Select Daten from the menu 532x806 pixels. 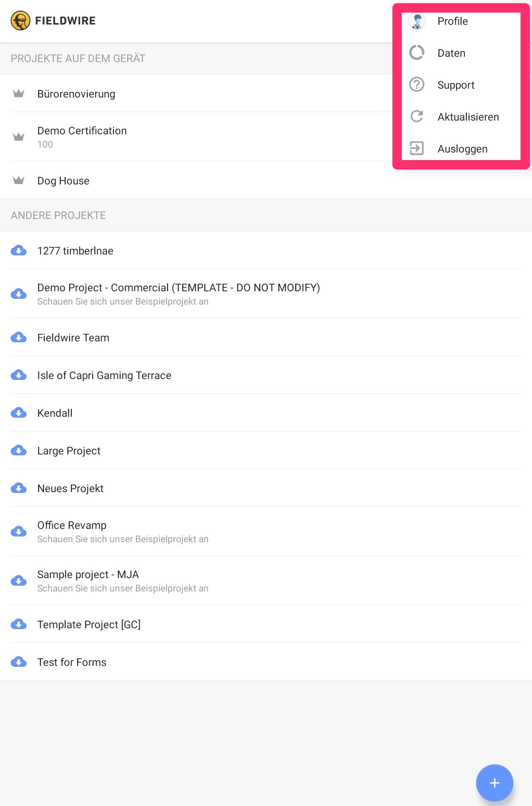point(461,53)
